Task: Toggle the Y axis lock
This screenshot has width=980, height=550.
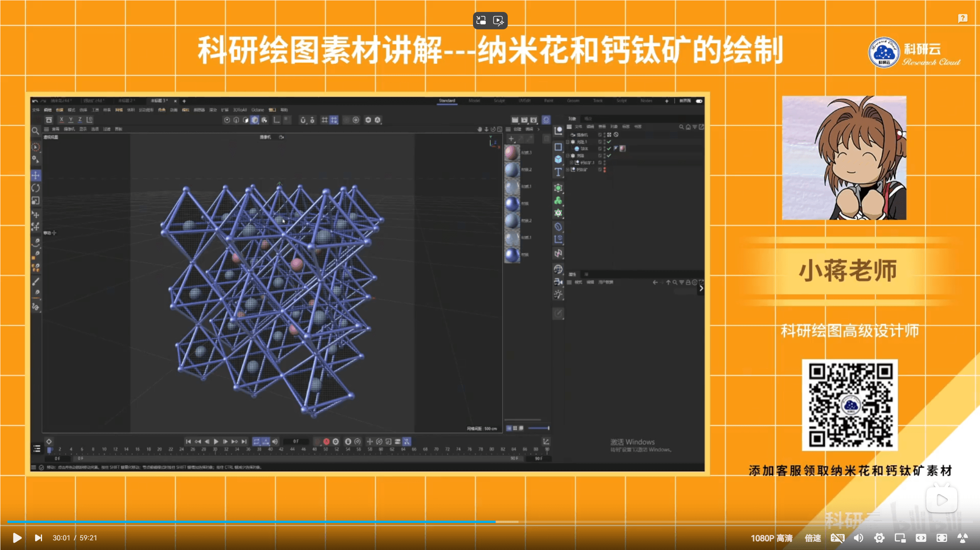Action: point(71,120)
